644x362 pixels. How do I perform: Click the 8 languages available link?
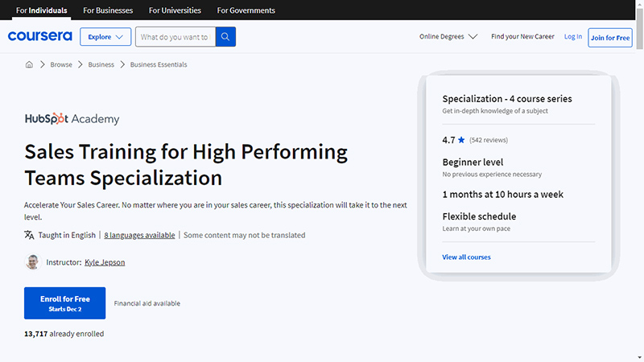[x=139, y=236]
